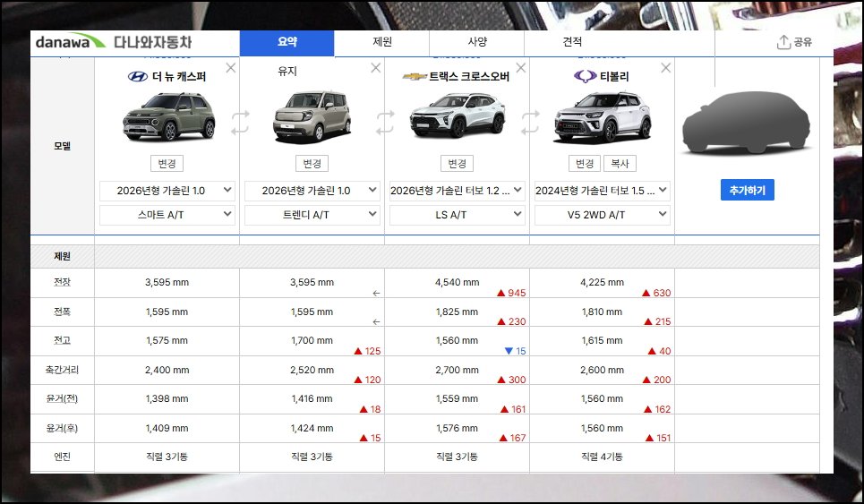This screenshot has width=864, height=504.
Task: Remove 트랙스 크로스오버 with its X icon
Action: tap(520, 68)
